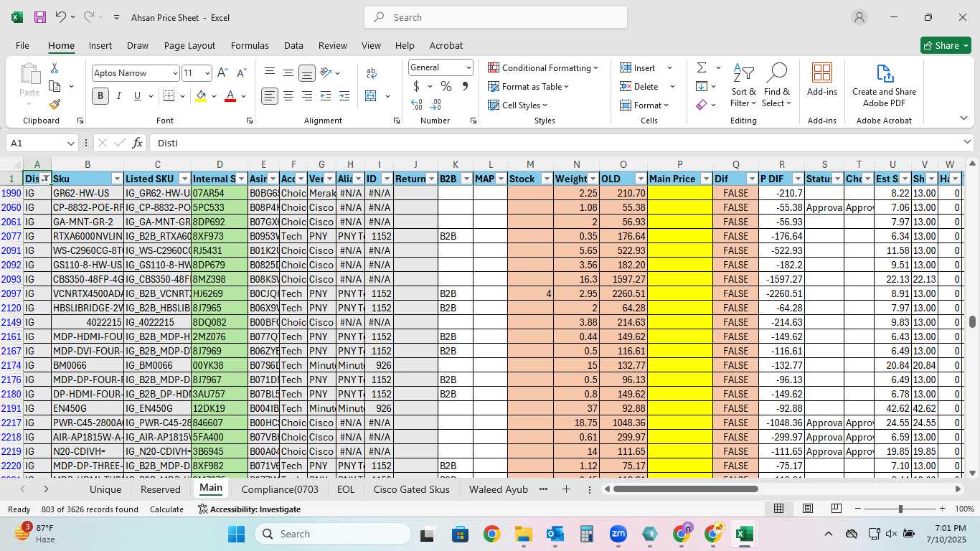The width and height of the screenshot is (980, 551).
Task: Click the Format Painter brush icon
Action: tap(55, 104)
